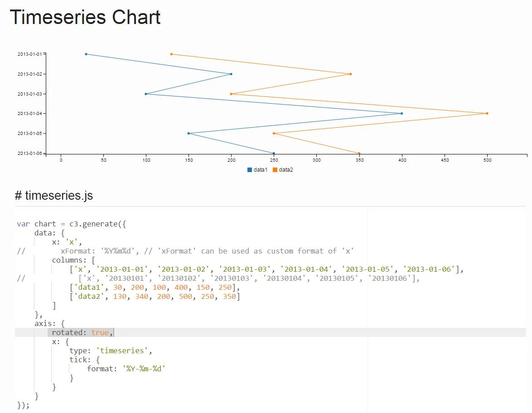Click the orange data2 legend swatch

point(275,170)
